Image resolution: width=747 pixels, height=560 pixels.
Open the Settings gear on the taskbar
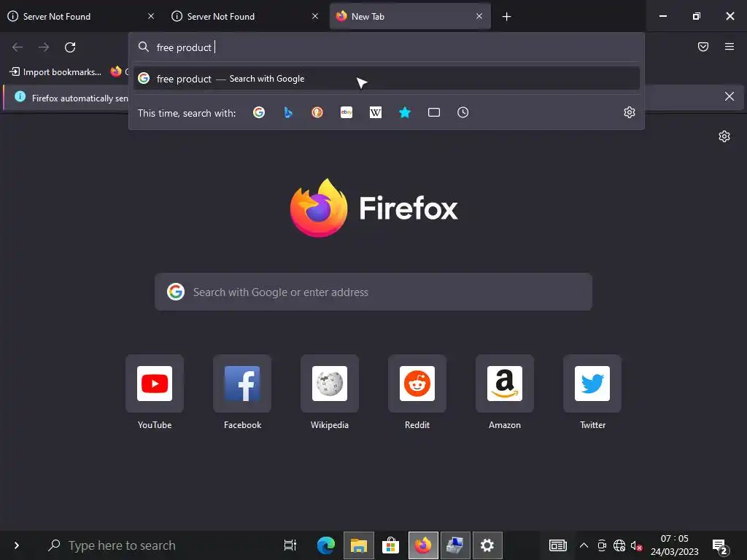[x=487, y=545]
